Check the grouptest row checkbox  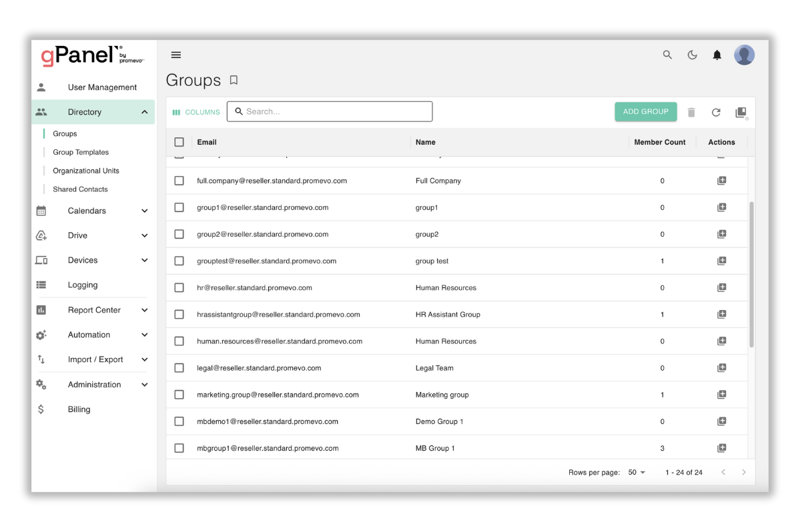(179, 261)
